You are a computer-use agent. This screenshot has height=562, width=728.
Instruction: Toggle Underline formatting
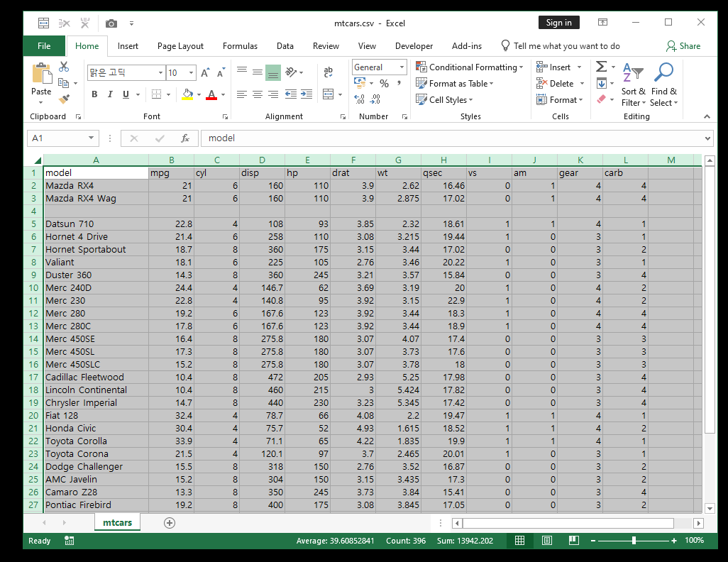click(126, 94)
